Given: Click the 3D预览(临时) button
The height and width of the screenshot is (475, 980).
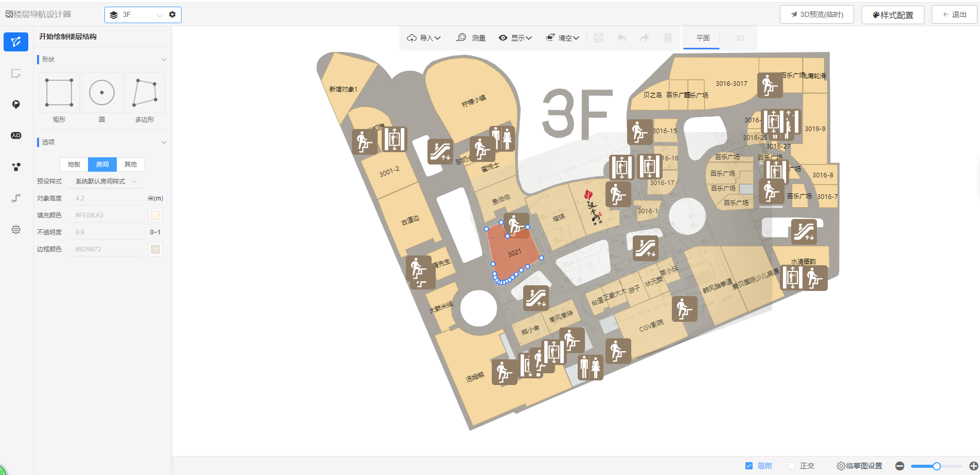Looking at the screenshot, I should point(817,14).
